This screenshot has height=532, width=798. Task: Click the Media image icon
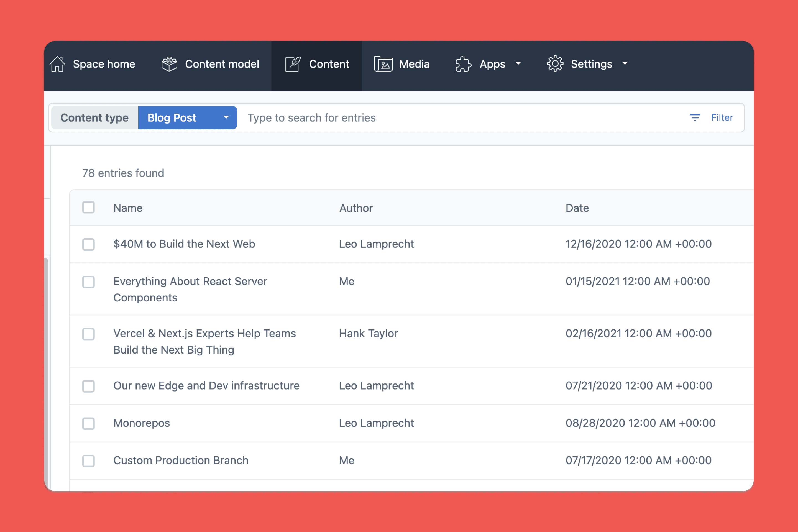click(x=383, y=64)
